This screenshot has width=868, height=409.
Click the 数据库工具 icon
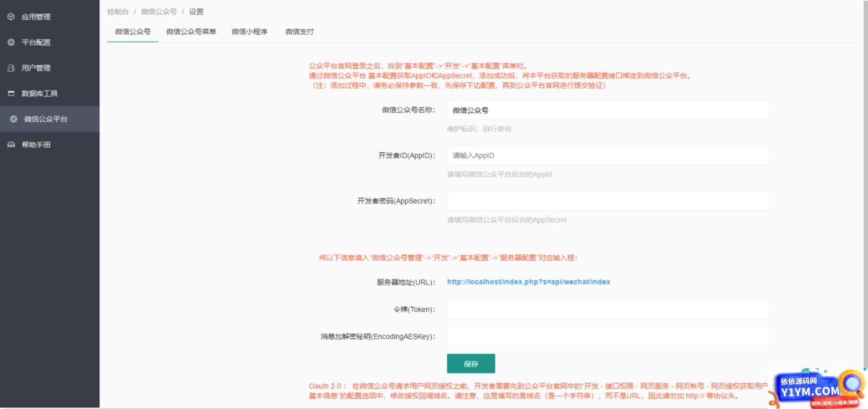11,94
